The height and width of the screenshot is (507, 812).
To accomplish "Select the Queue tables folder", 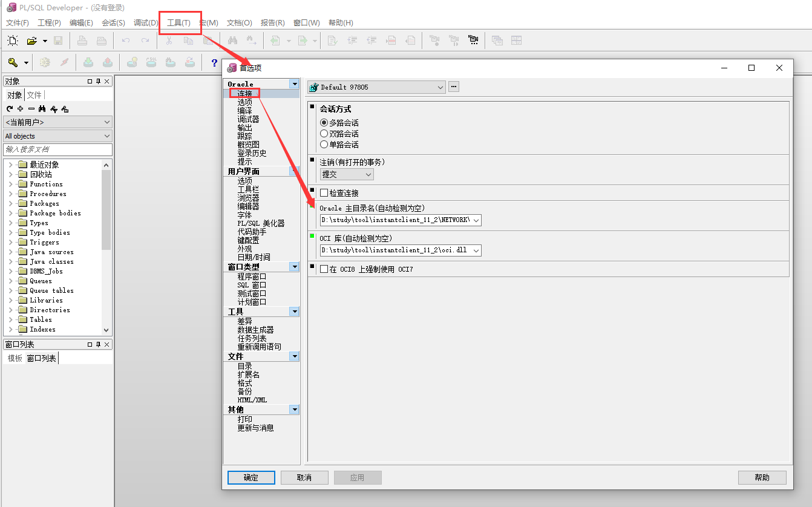I will 51,290.
